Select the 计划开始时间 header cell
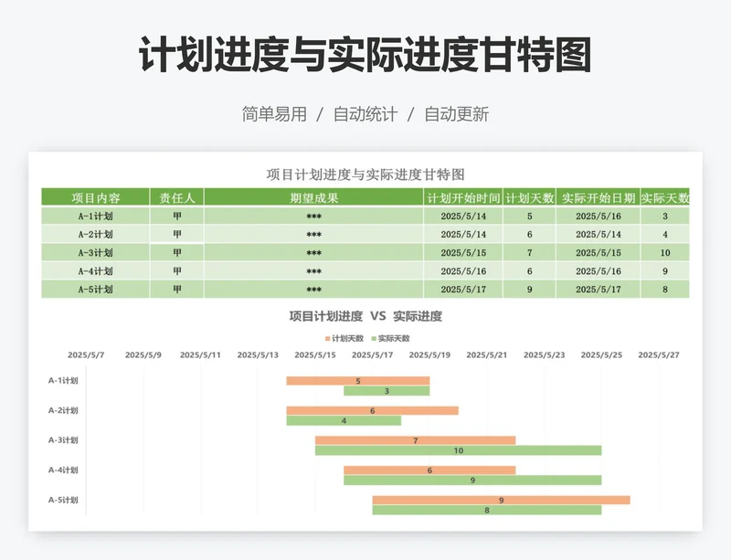The height and width of the screenshot is (560, 731). (x=463, y=197)
